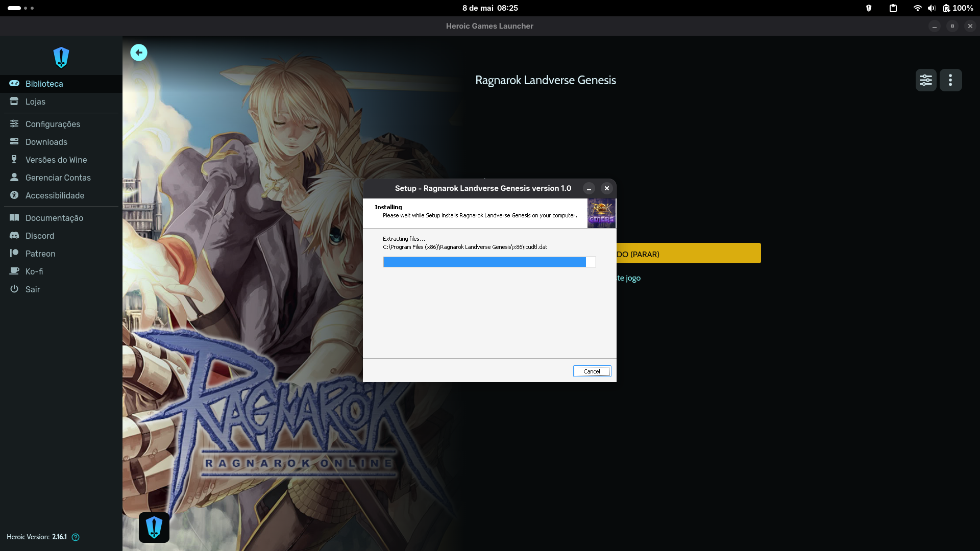Image resolution: width=980 pixels, height=551 pixels.
Task: Click the Configurações sliders icon in sidebar
Action: click(14, 123)
